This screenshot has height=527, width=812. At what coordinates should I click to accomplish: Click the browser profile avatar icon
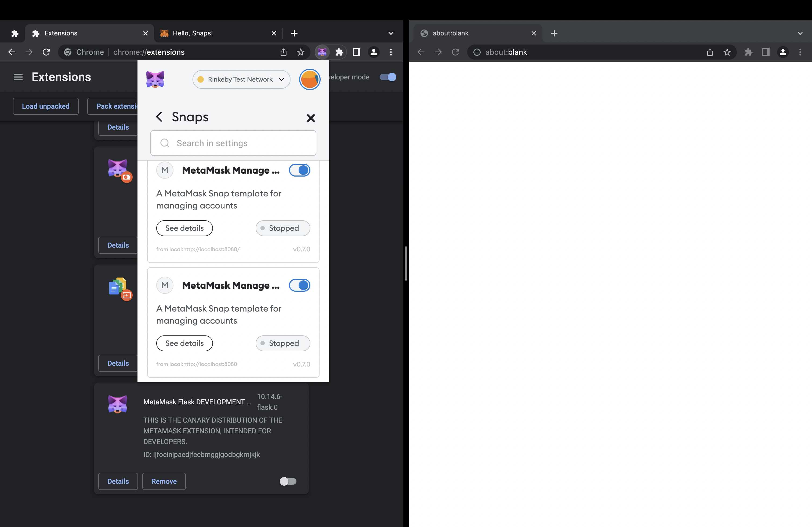[x=374, y=52]
